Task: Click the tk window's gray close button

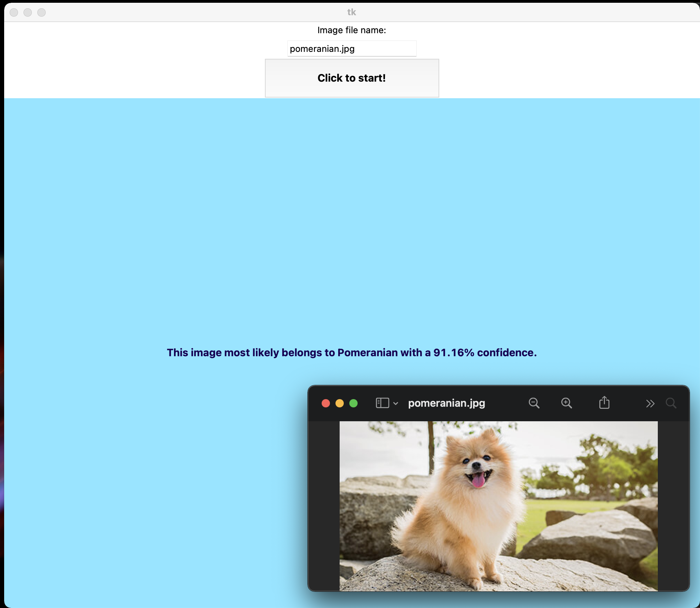Action: coord(14,12)
